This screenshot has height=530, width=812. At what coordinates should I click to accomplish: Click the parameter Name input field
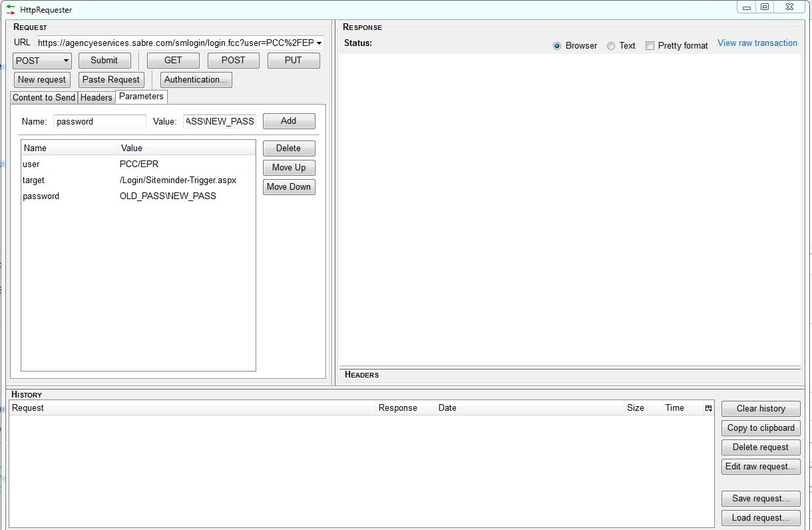(x=100, y=121)
